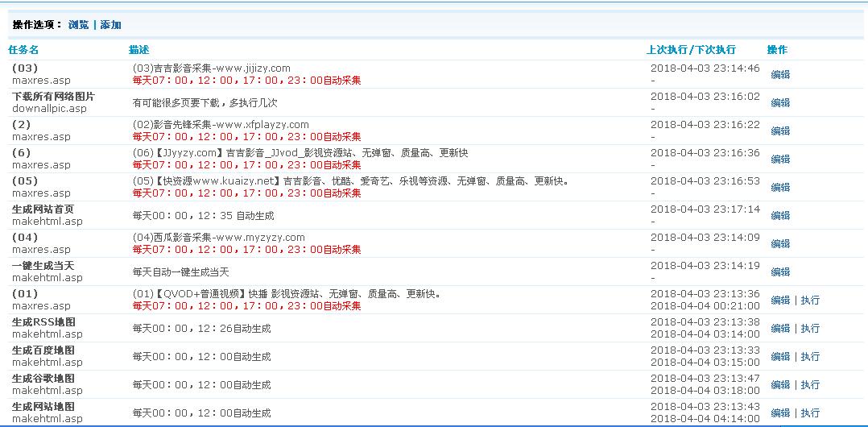Edit the 生成百度地图 task

tap(780, 357)
